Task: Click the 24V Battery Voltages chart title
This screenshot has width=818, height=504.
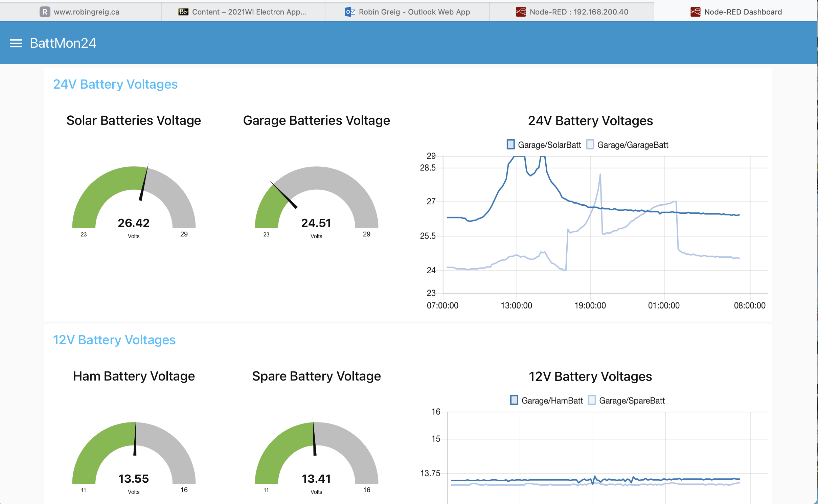Action: pyautogui.click(x=590, y=121)
